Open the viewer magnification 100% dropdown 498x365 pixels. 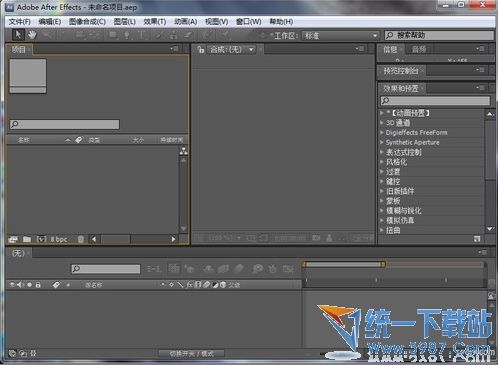(x=225, y=238)
